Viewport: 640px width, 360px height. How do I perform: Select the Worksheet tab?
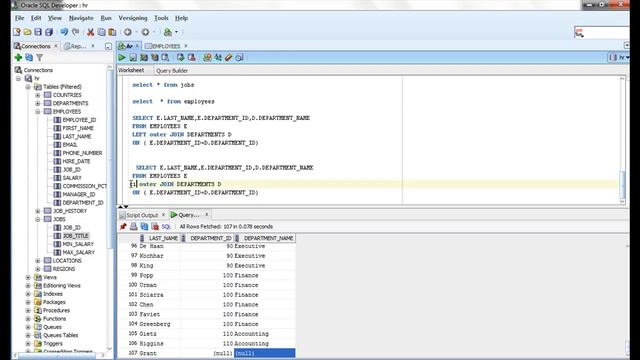pyautogui.click(x=131, y=70)
